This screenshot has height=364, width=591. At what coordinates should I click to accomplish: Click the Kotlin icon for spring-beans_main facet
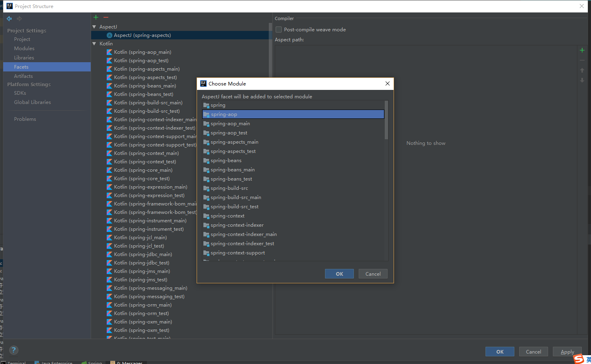[x=109, y=86]
